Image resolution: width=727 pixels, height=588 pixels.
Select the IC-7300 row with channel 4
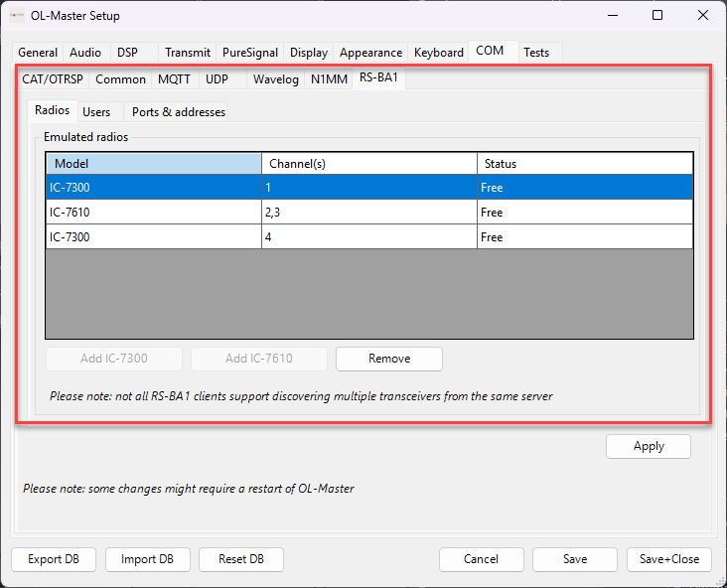pyautogui.click(x=369, y=237)
